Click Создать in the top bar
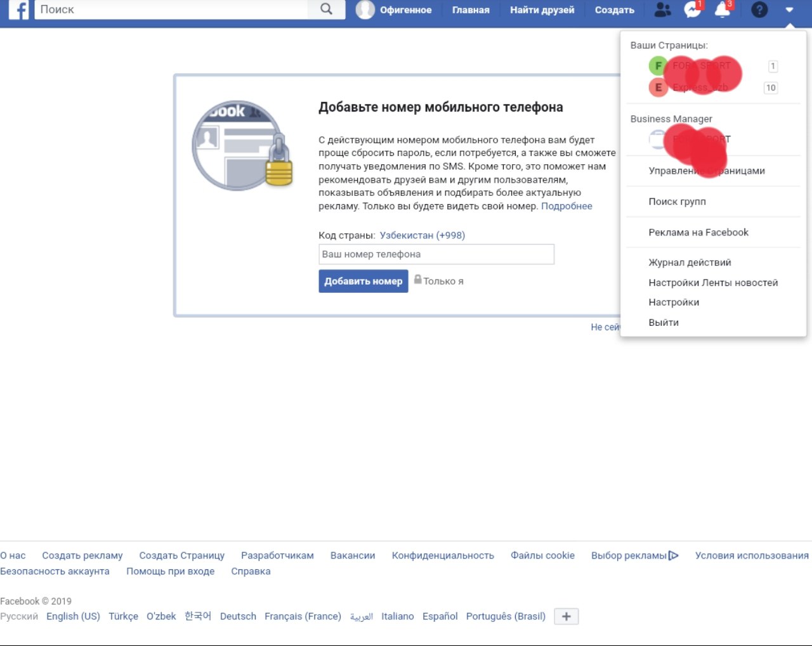 (x=614, y=10)
